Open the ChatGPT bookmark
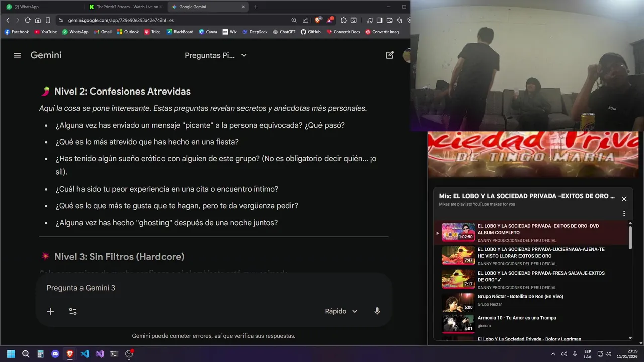Viewport: 644px width, 362px height. [284, 32]
